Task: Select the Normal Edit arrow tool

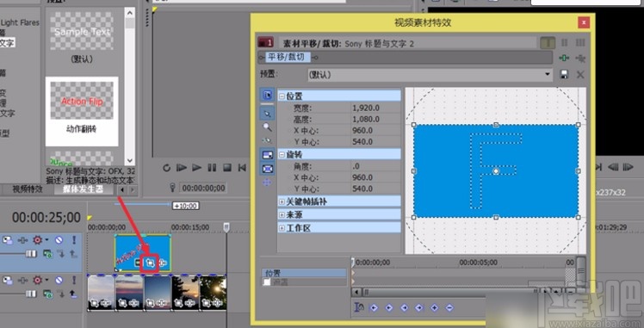Action: (x=268, y=114)
